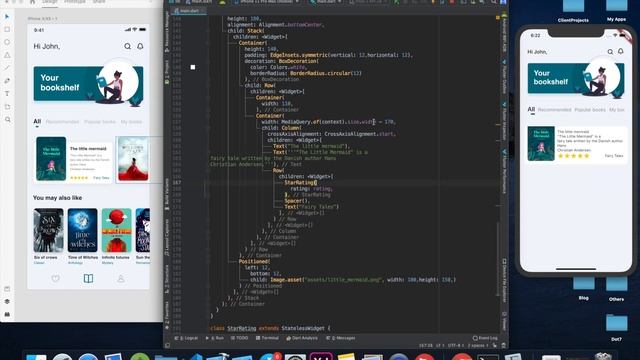Click the red stop button in IDE toolbar

[x=452, y=2]
